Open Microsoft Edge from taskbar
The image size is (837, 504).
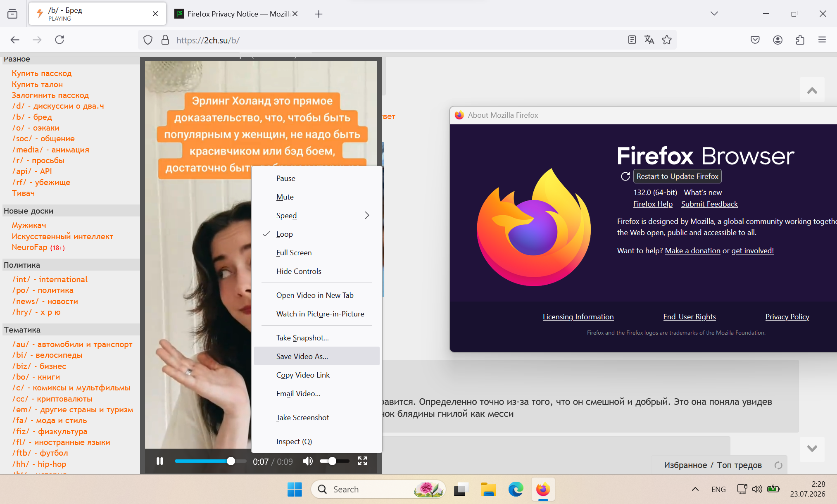click(516, 490)
